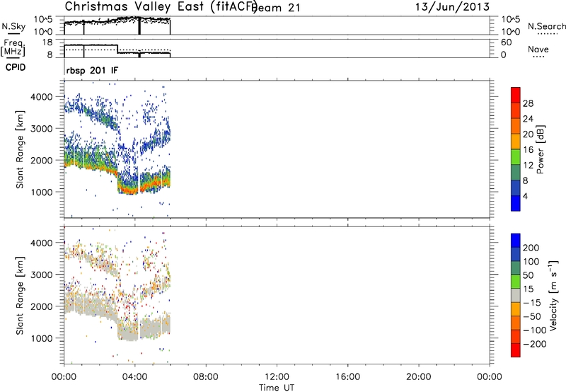This screenshot has height=392, width=566.
Task: Click the gray segment of the Velocity colorbar
Action: [x=516, y=295]
